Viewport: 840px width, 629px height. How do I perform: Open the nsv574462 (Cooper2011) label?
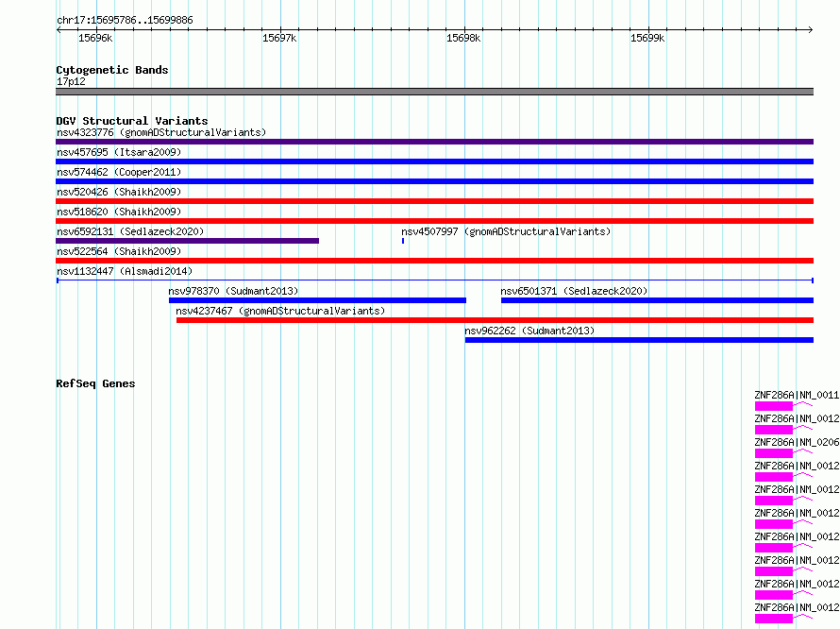click(x=119, y=172)
